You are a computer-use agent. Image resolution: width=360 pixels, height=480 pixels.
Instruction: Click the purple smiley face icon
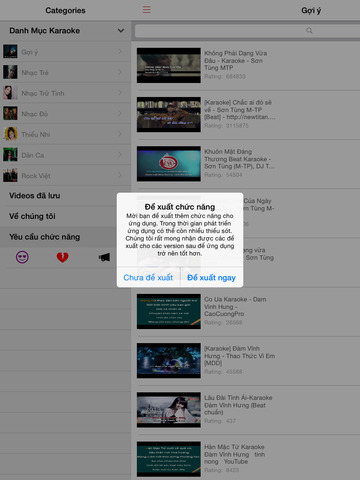pyautogui.click(x=22, y=257)
